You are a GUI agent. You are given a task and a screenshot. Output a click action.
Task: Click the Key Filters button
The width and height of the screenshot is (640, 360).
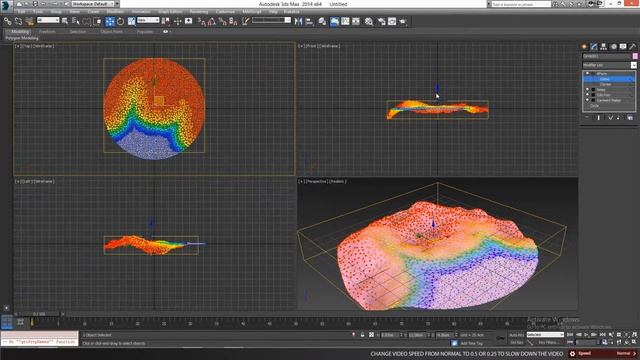point(548,342)
